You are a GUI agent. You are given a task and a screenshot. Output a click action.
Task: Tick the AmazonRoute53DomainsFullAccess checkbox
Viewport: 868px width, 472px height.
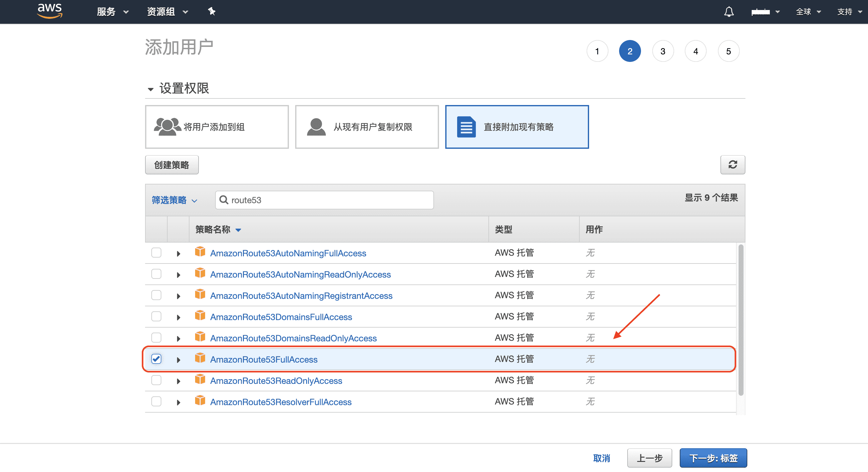[x=156, y=316]
